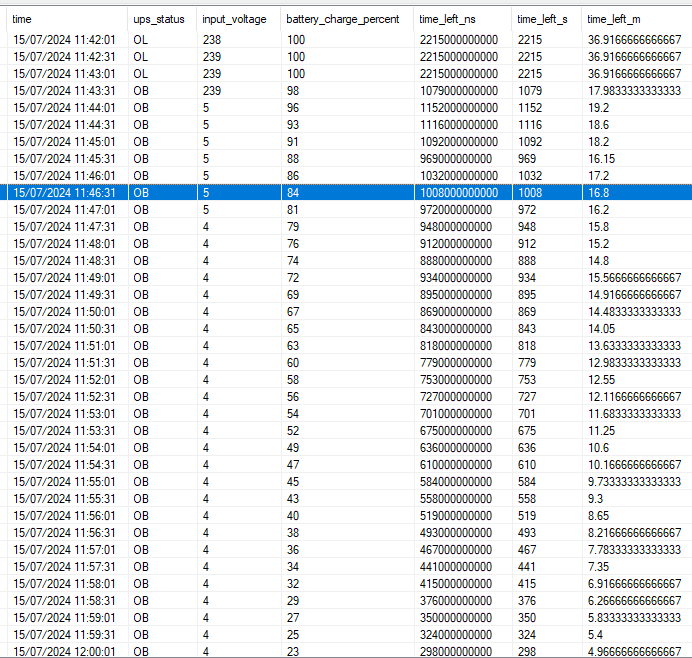This screenshot has width=692, height=658.
Task: Click time_left_s value 350
Action: click(527, 617)
